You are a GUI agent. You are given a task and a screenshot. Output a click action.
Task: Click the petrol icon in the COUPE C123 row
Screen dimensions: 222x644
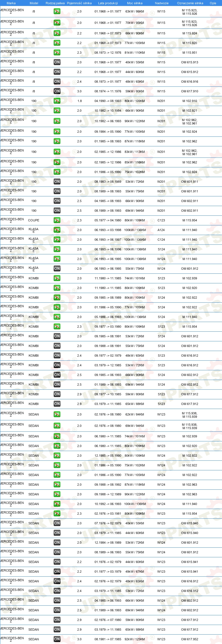pos(57,220)
